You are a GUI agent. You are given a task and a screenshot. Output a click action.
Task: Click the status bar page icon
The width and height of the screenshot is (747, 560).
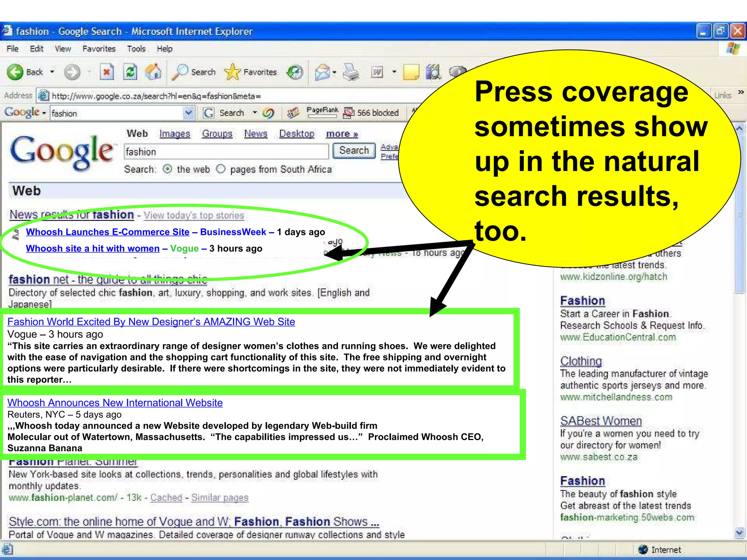click(7, 549)
